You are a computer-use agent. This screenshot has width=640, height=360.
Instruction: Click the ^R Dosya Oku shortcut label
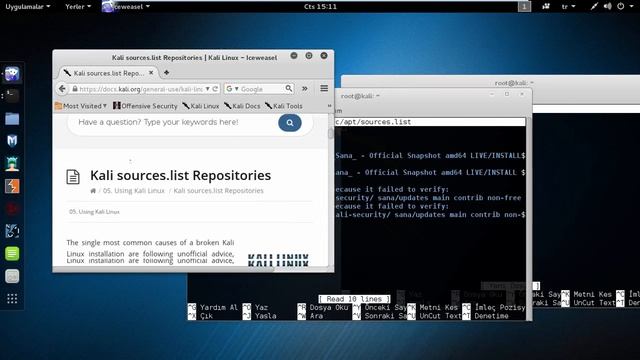[x=322, y=307]
